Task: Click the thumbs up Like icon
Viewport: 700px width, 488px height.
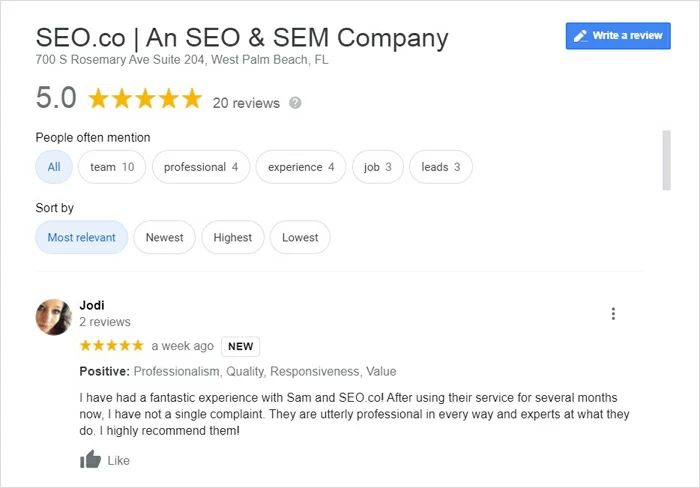Action: point(91,460)
